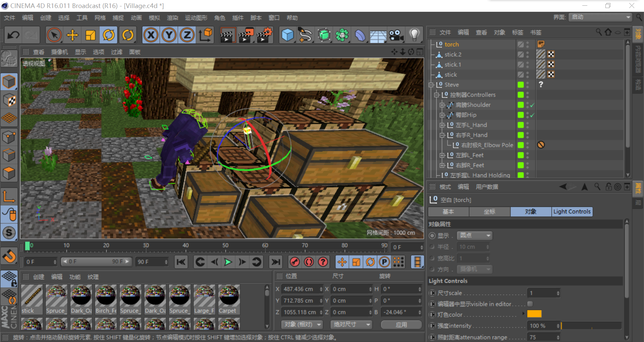Enable the Axis mode tool
Viewport: 644px width, 342px height.
click(x=9, y=196)
